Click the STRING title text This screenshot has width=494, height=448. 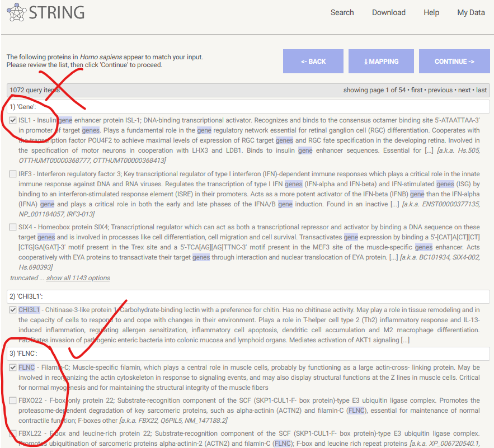(57, 13)
